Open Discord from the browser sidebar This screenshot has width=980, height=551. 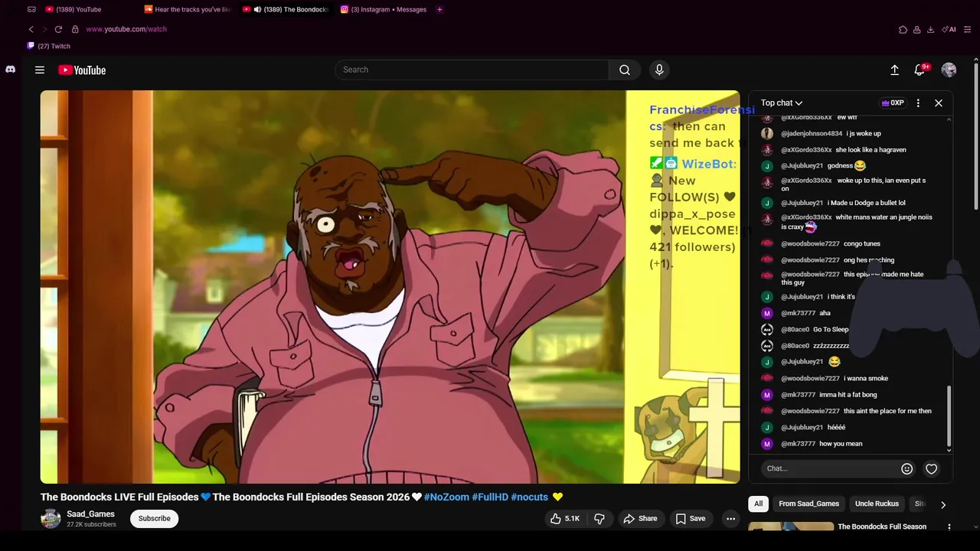point(10,70)
